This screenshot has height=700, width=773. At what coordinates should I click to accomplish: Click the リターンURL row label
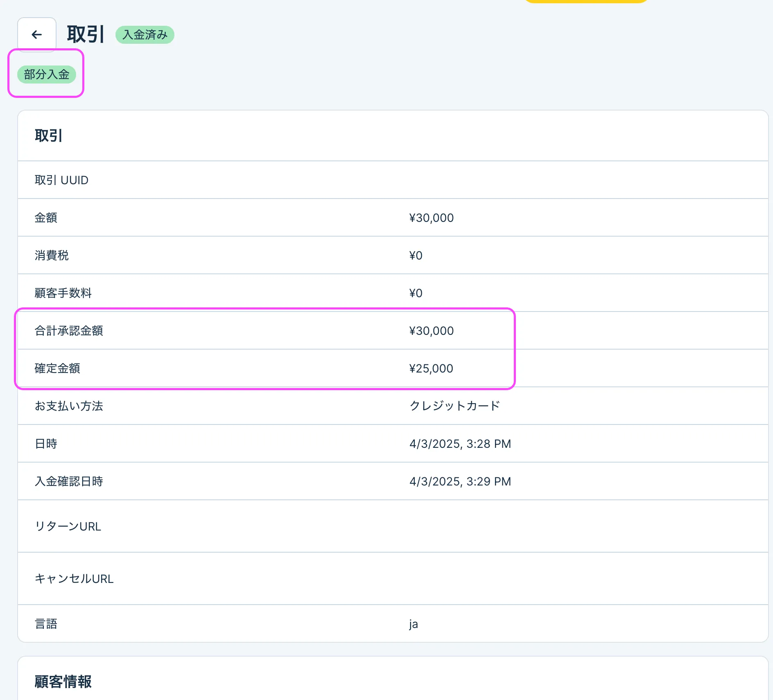pyautogui.click(x=68, y=526)
